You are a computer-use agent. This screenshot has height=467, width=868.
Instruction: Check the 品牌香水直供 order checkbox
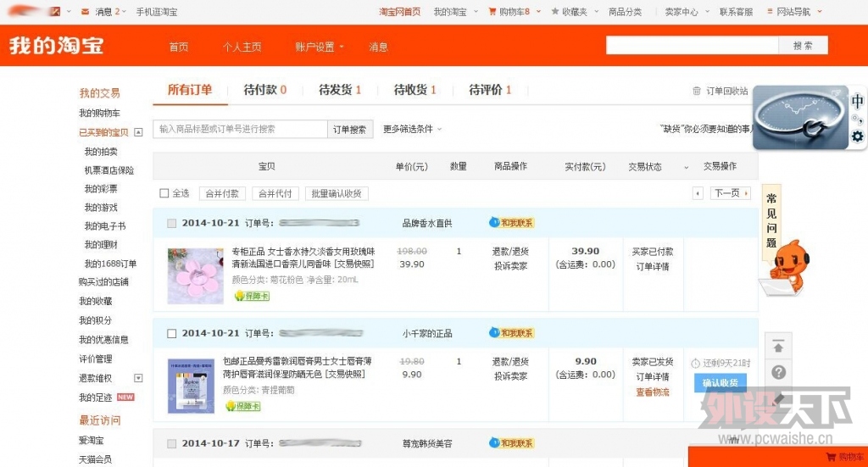pyautogui.click(x=171, y=223)
